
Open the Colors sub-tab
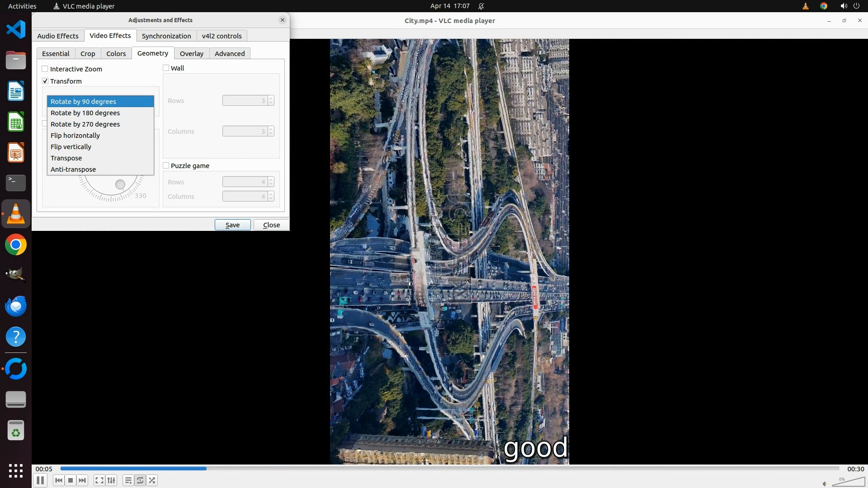point(116,54)
